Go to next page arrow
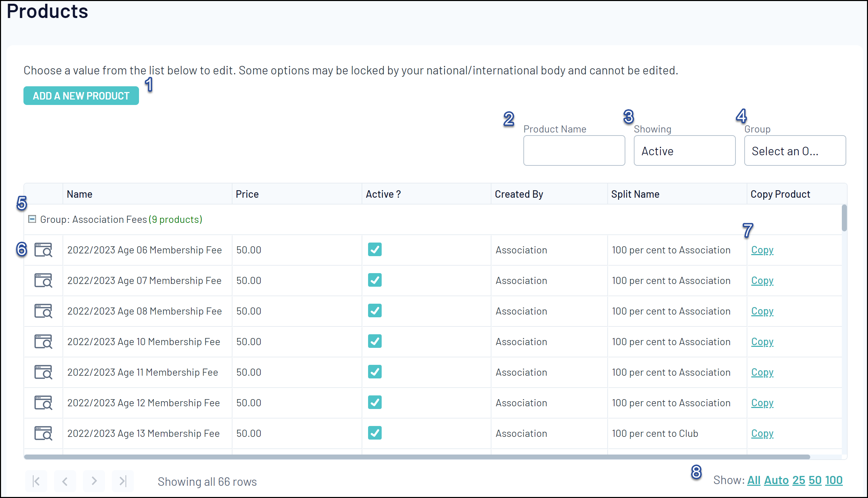 tap(94, 481)
